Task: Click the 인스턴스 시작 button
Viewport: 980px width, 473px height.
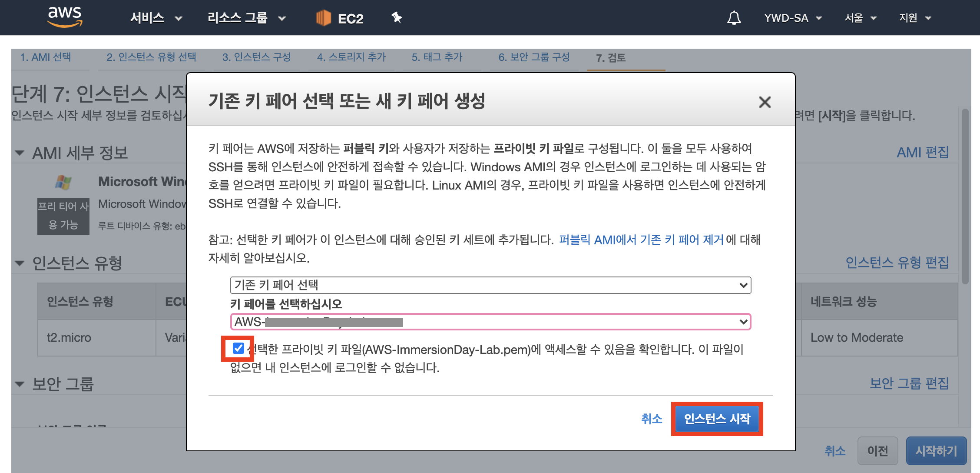Action: [717, 419]
